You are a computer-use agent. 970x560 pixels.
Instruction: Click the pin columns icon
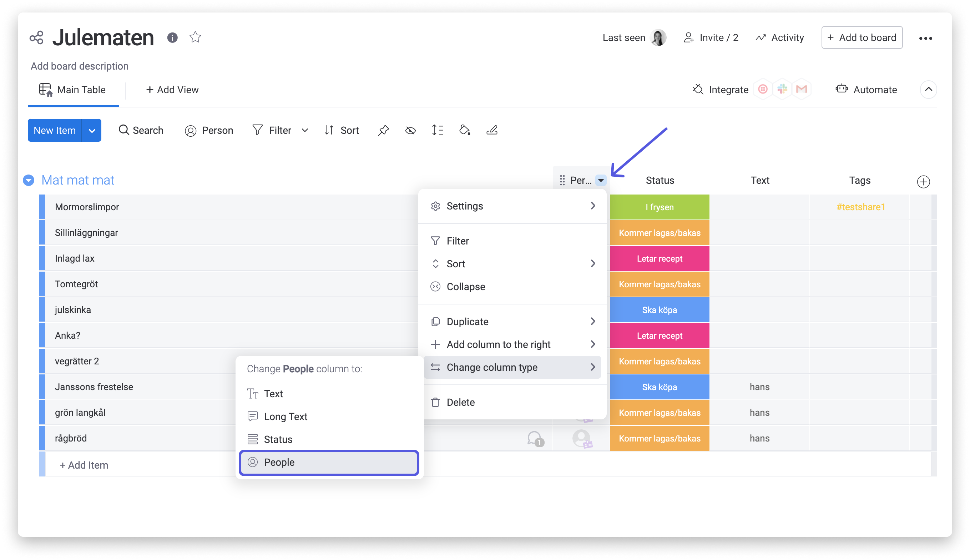[383, 130]
